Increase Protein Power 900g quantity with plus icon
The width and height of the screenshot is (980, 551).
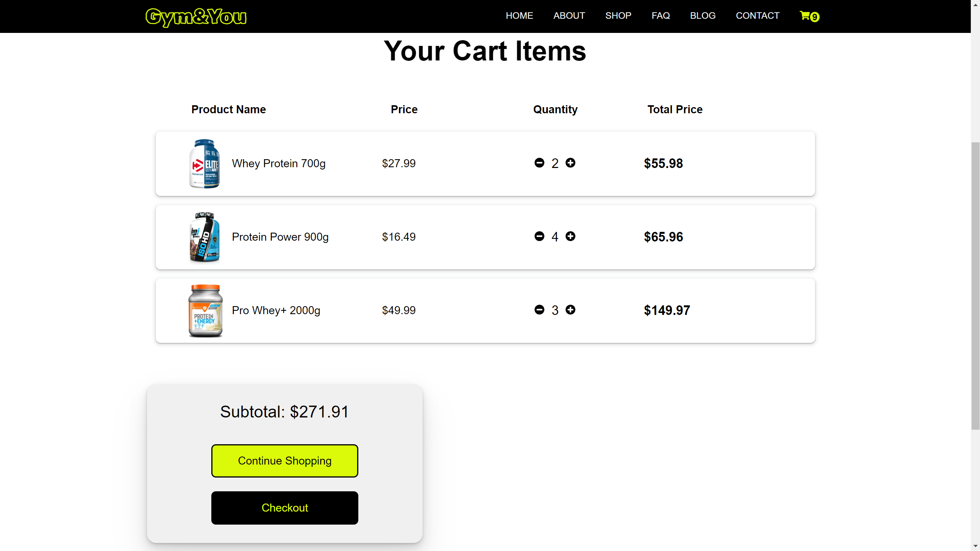tap(570, 236)
